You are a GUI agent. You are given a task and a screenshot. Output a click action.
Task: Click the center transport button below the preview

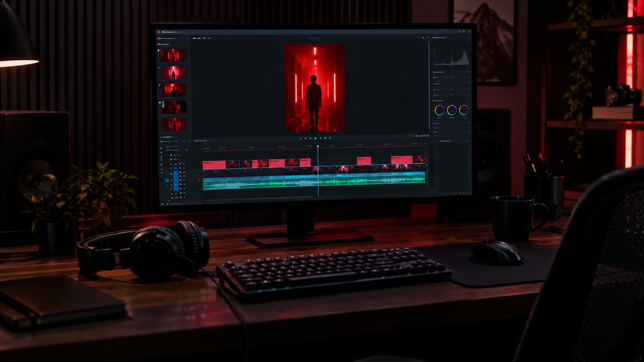click(315, 138)
